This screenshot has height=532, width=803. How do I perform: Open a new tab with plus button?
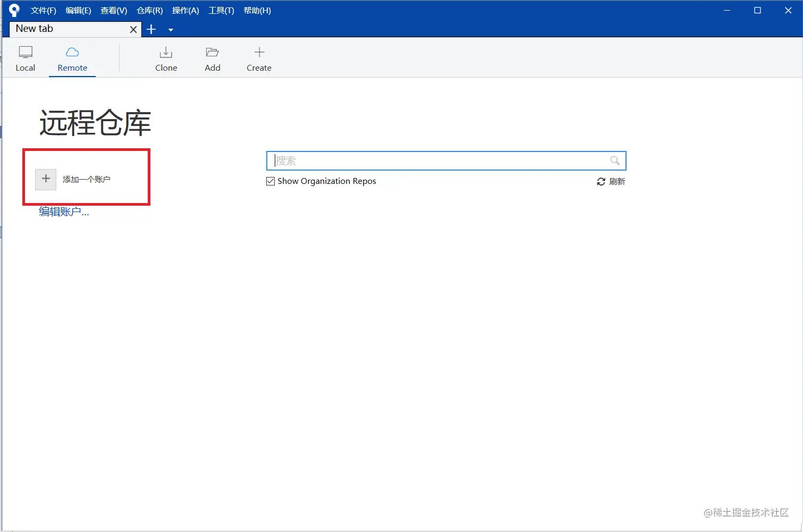(x=151, y=29)
